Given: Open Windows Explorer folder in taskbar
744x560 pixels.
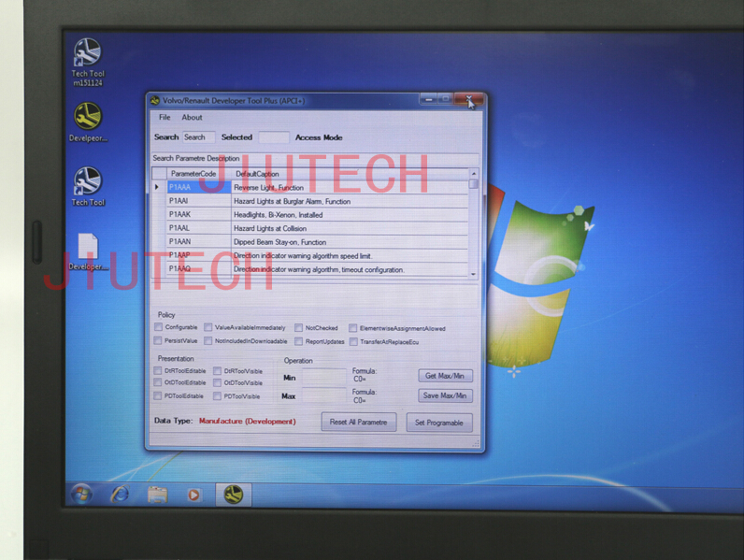Looking at the screenshot, I should 157,494.
